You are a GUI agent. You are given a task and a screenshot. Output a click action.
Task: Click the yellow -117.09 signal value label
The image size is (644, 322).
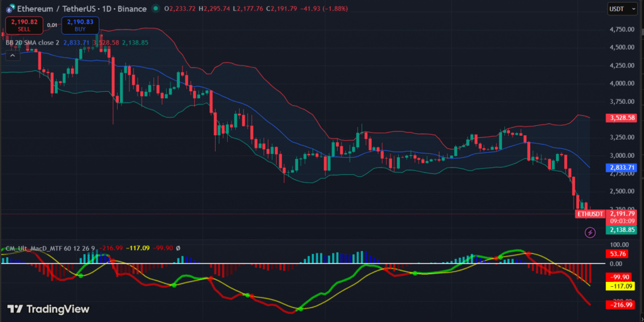pyautogui.click(x=621, y=286)
